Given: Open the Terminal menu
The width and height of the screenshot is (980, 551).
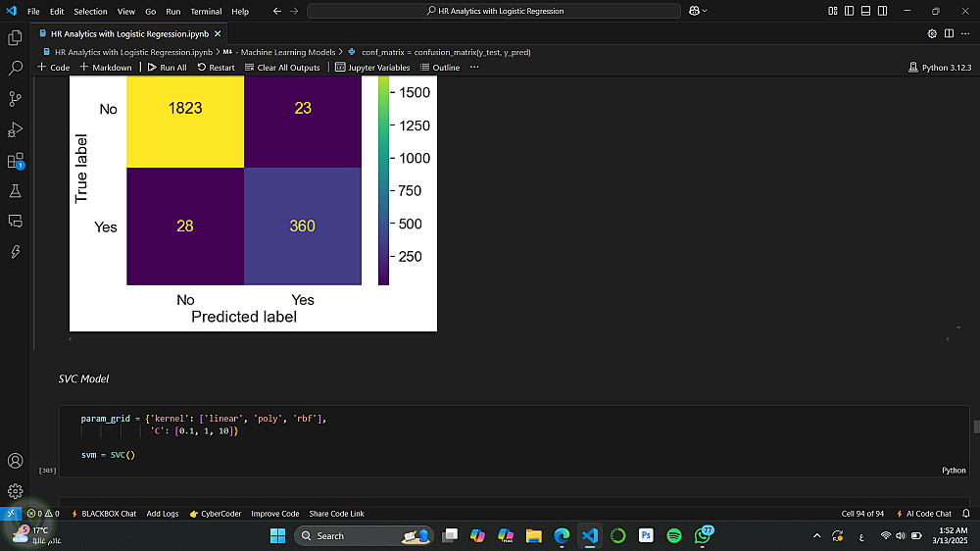Looking at the screenshot, I should click(206, 11).
